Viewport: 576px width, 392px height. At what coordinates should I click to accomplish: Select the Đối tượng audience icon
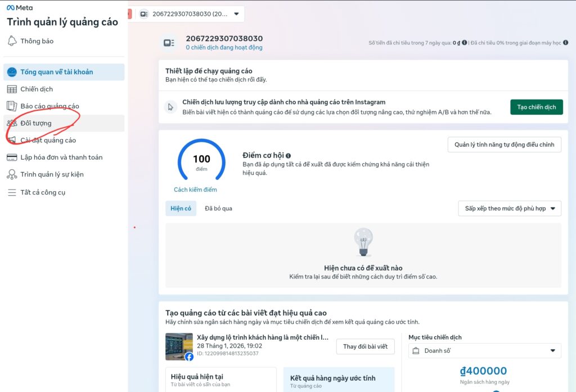(12, 123)
